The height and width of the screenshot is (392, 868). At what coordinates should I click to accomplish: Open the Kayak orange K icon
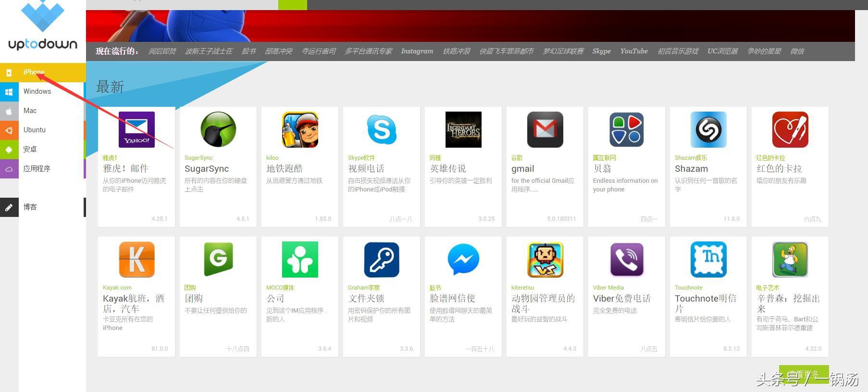[x=136, y=259]
